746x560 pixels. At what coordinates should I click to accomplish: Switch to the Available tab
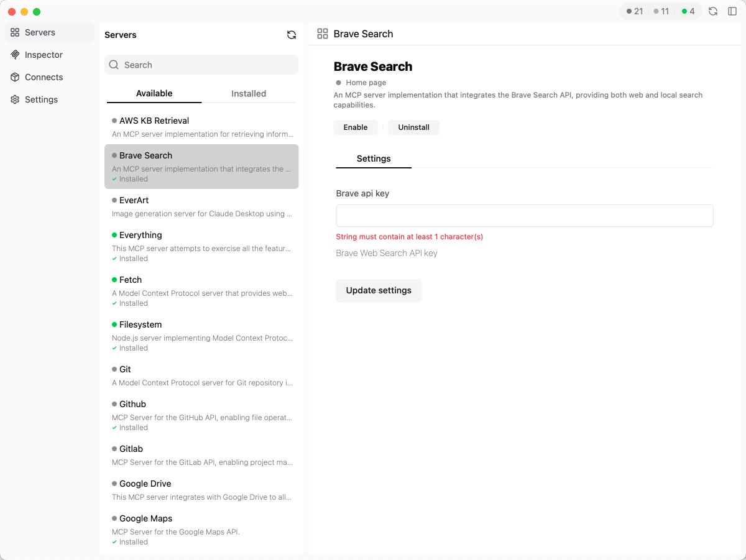click(154, 93)
